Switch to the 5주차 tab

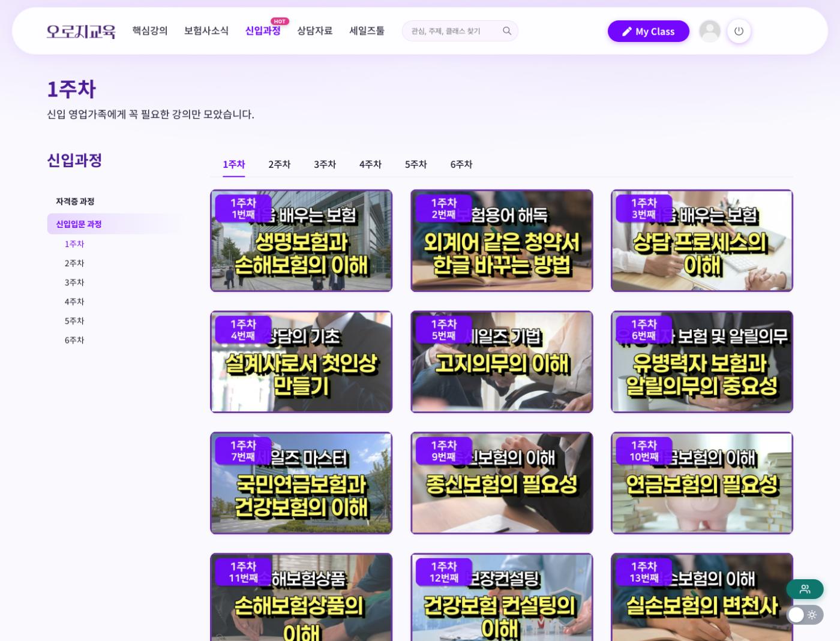416,164
